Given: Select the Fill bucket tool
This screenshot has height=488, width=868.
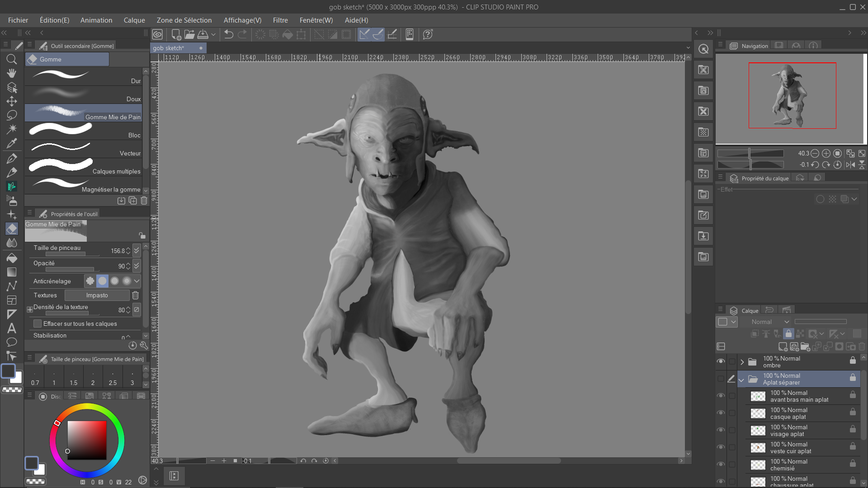Looking at the screenshot, I should point(12,258).
